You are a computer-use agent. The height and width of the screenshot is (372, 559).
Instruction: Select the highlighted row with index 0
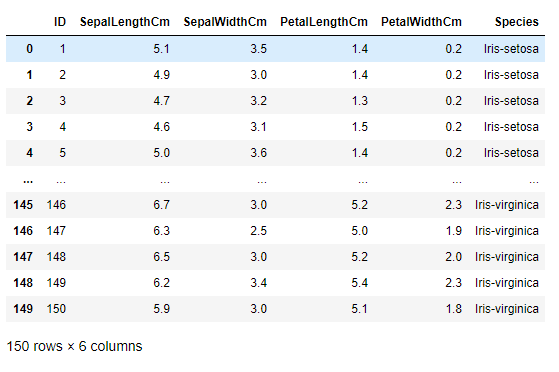click(275, 49)
